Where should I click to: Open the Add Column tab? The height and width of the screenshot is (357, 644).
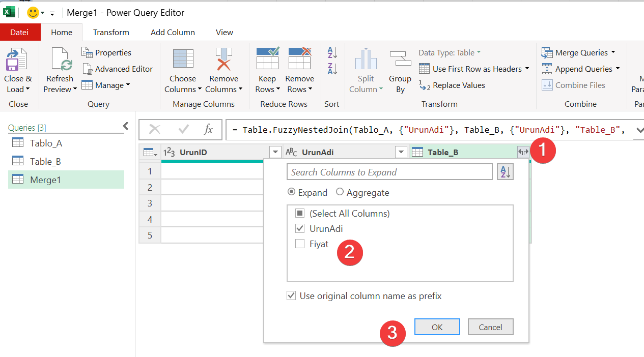click(x=173, y=32)
